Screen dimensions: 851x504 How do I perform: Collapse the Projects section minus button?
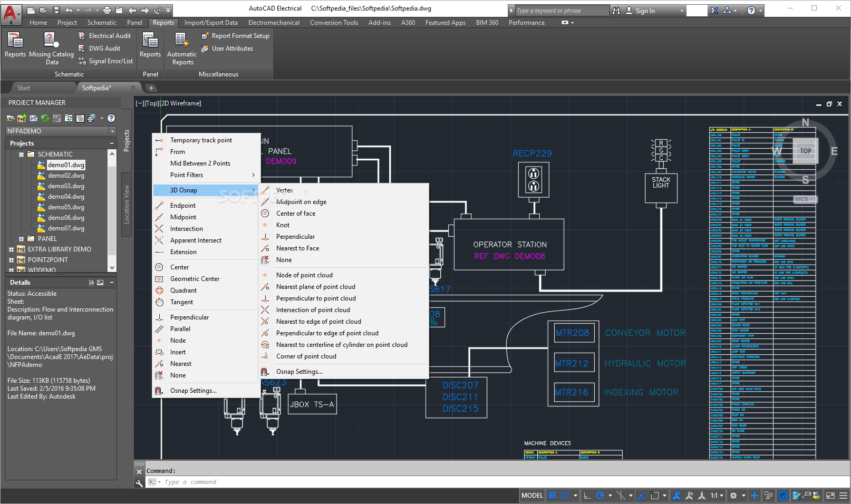[112, 143]
